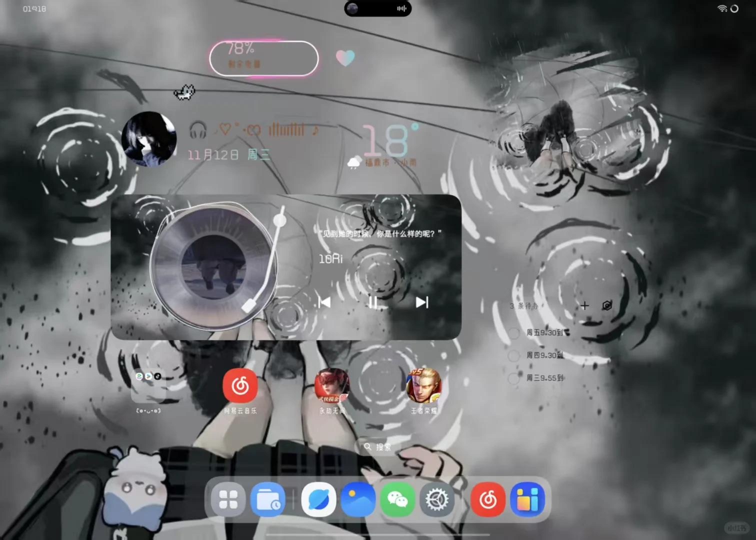Pause the song in music widget
This screenshot has height=540, width=756.
pos(373,302)
